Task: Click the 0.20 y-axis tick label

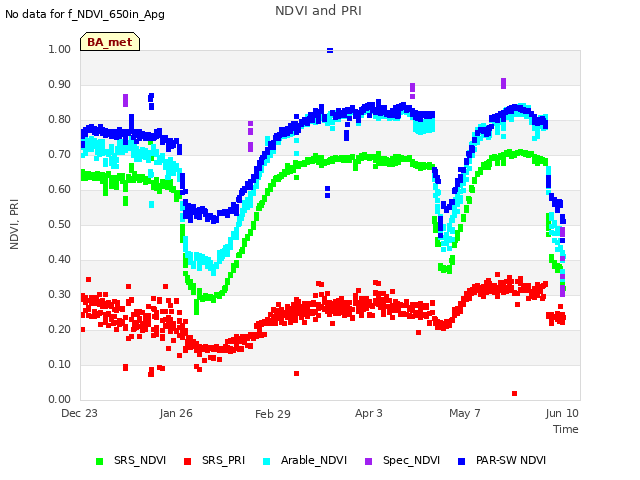Action: click(60, 329)
